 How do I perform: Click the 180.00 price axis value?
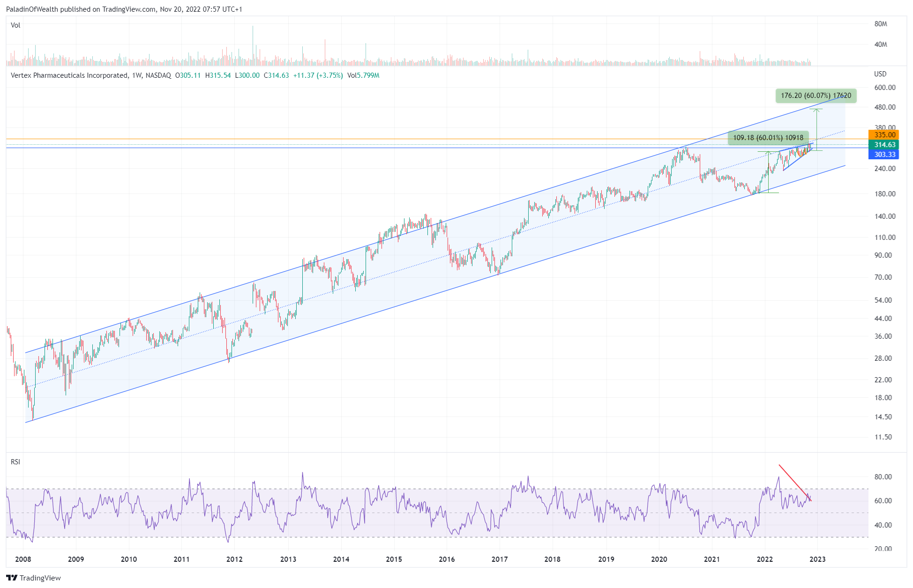pos(885,194)
